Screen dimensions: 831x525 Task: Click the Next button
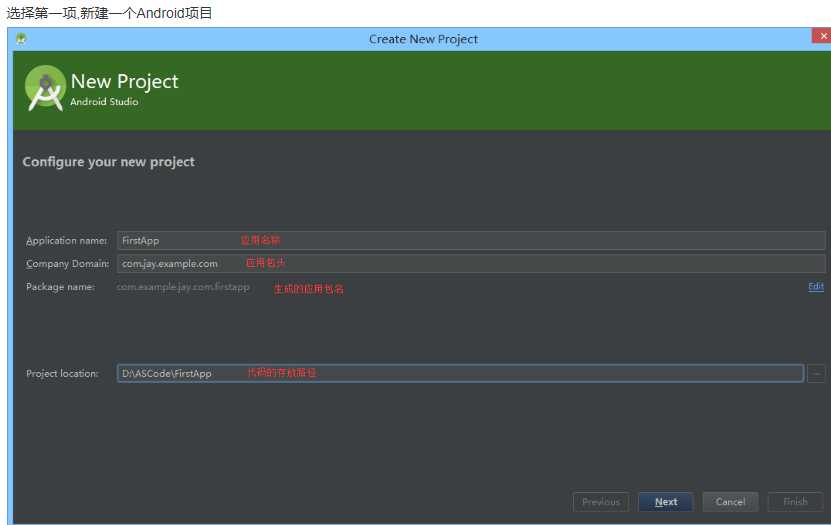[666, 502]
